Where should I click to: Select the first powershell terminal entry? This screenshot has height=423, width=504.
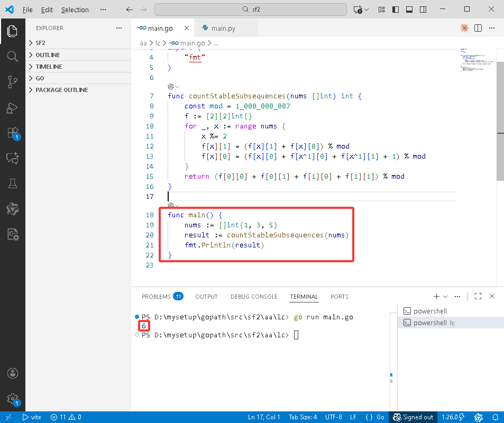(x=451, y=311)
